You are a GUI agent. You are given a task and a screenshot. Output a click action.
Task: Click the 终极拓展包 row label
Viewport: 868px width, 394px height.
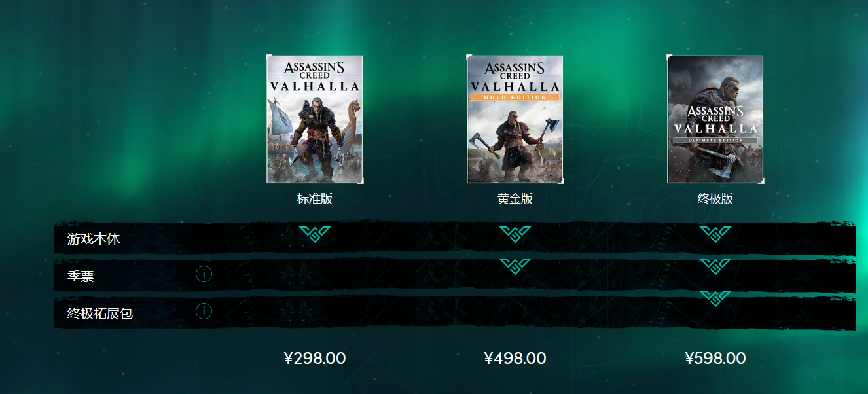coord(100,314)
